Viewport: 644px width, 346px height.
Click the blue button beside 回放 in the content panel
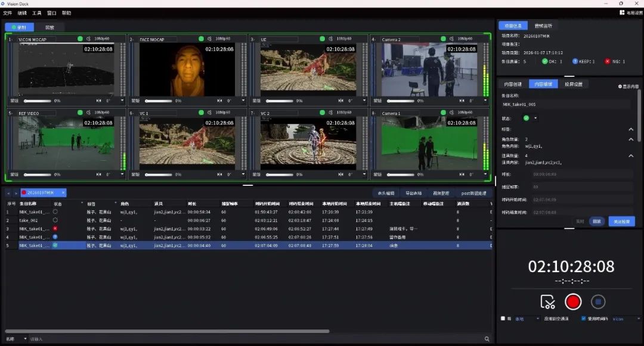coord(622,222)
